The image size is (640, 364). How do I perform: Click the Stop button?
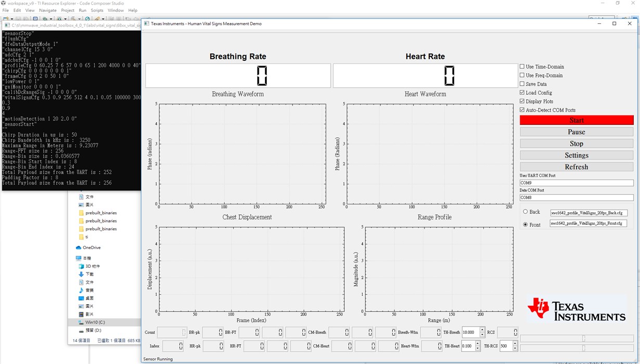(577, 144)
